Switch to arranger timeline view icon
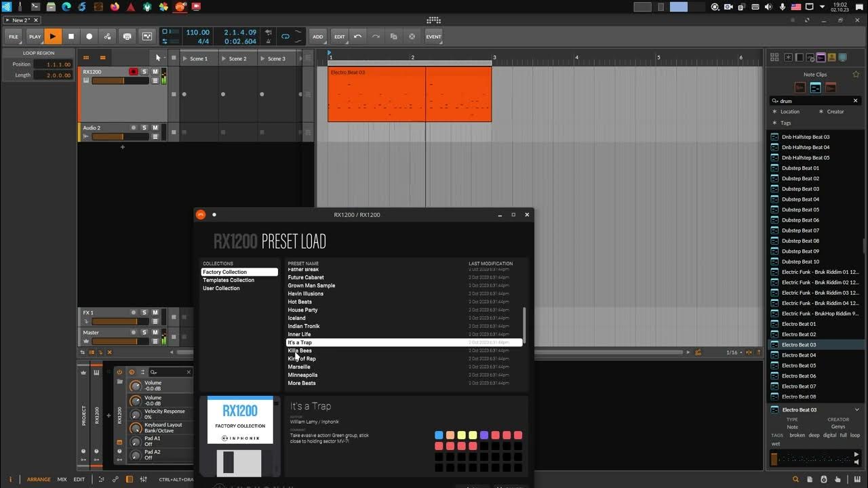868x488 pixels. 102,58
